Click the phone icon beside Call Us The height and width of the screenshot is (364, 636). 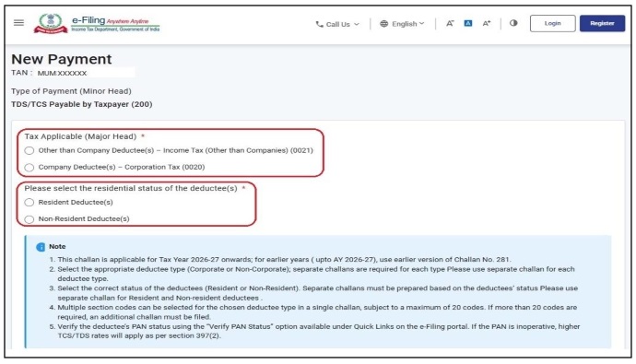pyautogui.click(x=319, y=24)
